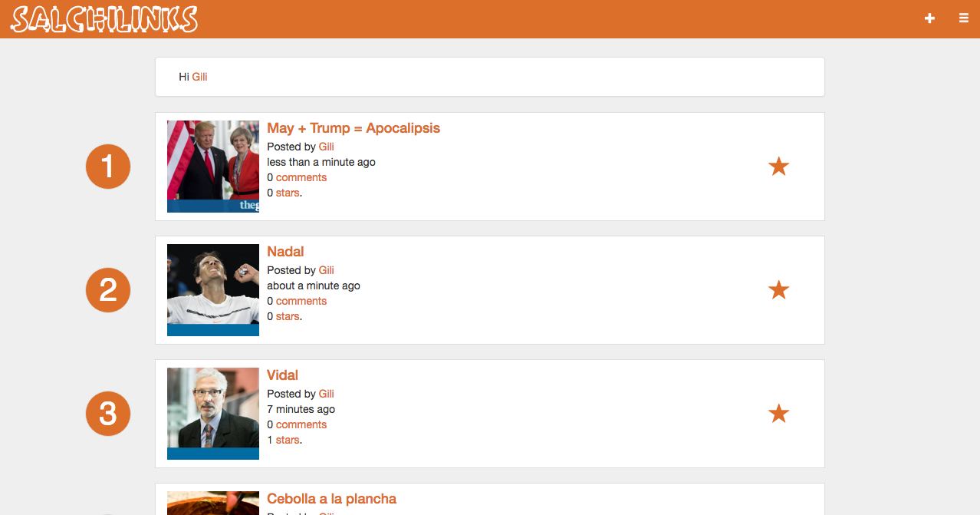980x515 pixels.
Task: Open the Cebolla a la plancha post
Action: 331,499
